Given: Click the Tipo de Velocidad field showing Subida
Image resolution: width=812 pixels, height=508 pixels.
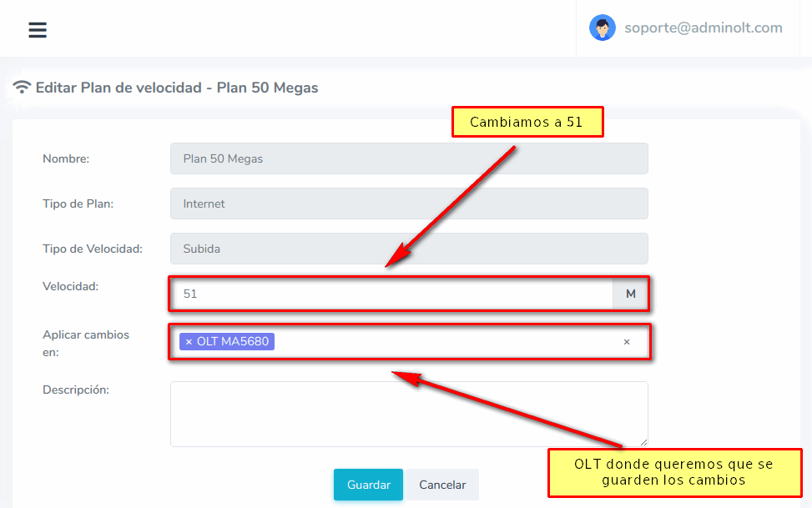Looking at the screenshot, I should point(409,249).
